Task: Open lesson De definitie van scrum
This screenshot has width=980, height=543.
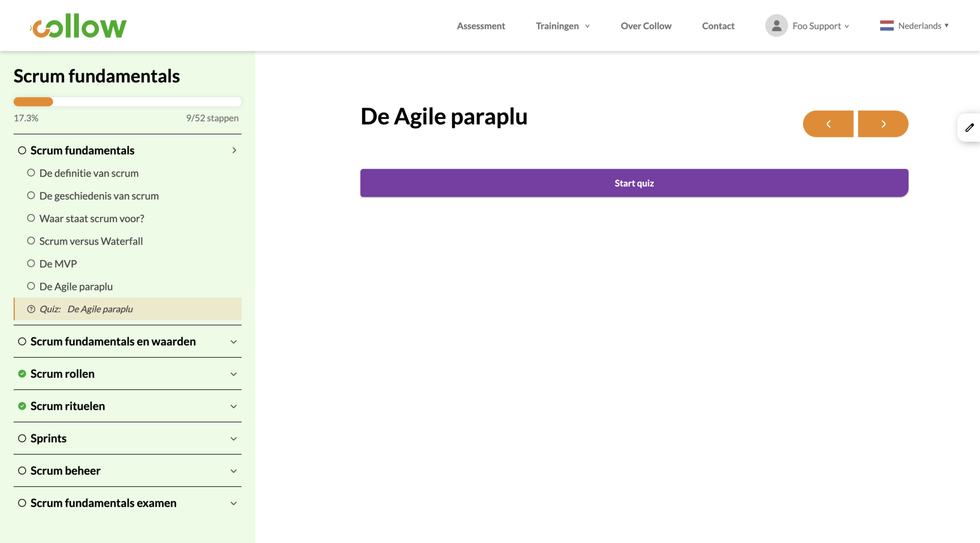Action: [x=89, y=173]
